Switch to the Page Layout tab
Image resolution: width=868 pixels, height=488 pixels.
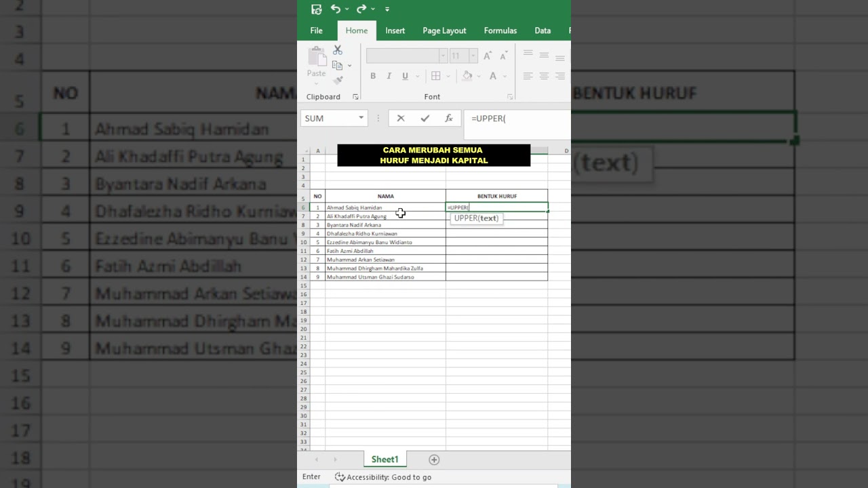pos(444,30)
